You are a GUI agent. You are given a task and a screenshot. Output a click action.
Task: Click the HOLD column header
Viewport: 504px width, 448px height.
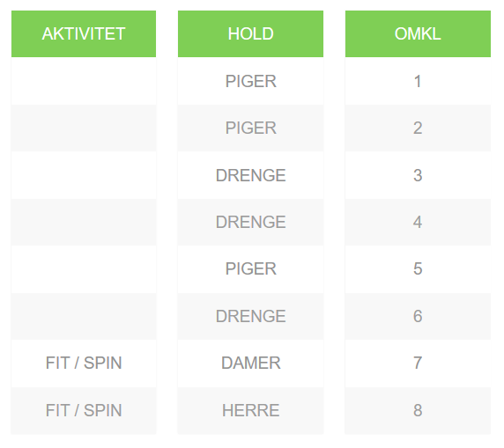click(251, 33)
